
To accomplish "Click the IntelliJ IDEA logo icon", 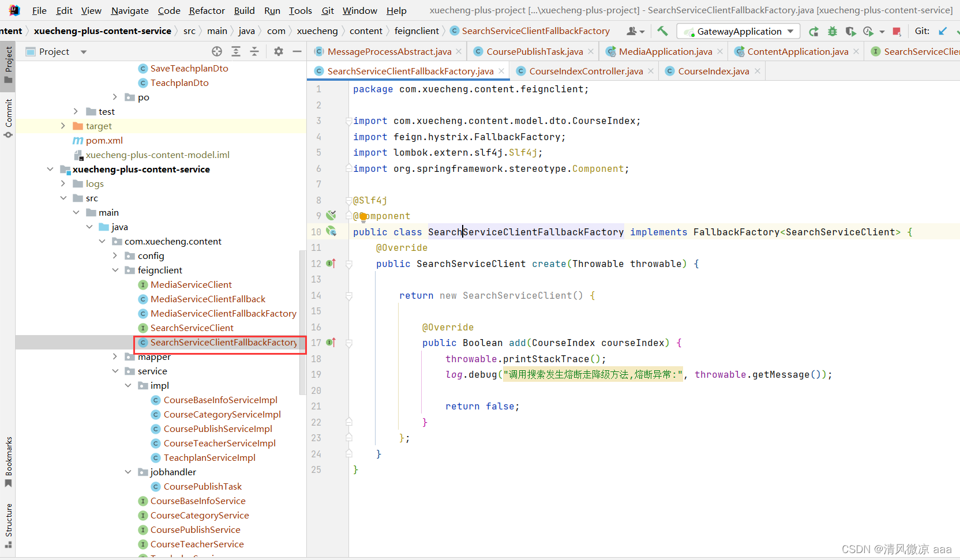I will coord(14,10).
